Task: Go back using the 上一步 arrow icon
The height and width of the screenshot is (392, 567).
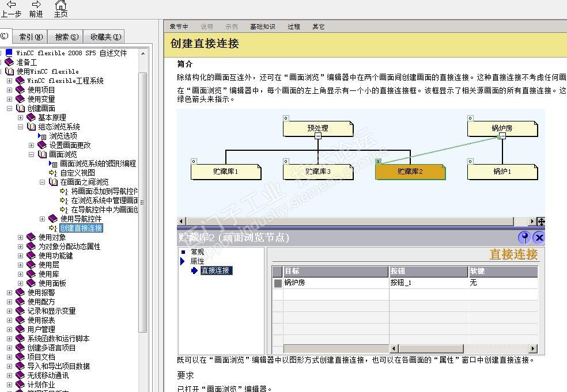Action: click(11, 5)
